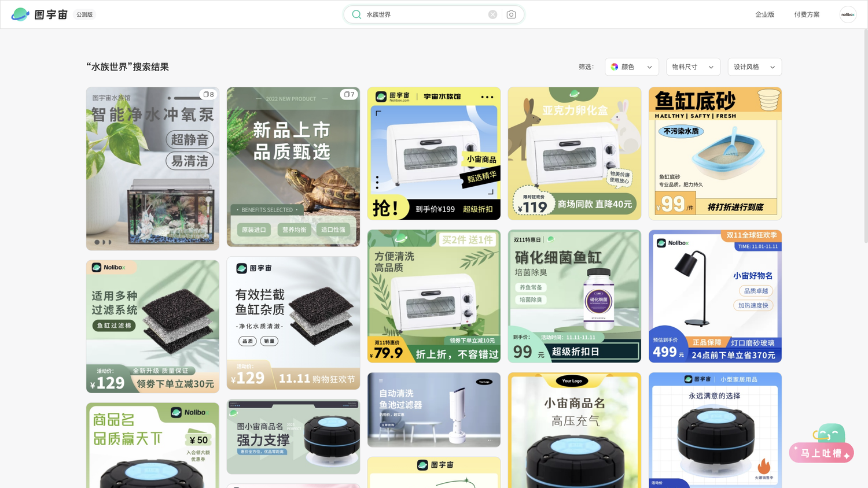This screenshot has height=488, width=868.
Task: Open the 永远满意的选择 template
Action: coord(715,430)
